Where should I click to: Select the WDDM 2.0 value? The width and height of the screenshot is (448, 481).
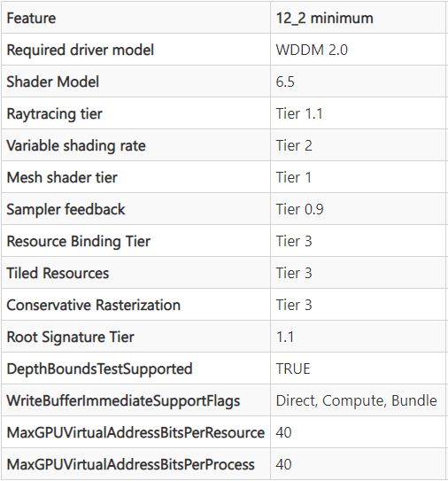pyautogui.click(x=312, y=50)
